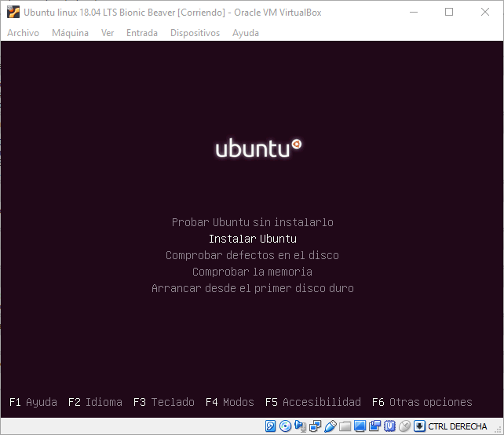Image resolution: width=504 pixels, height=435 pixels.
Task: Select Arrancar desde el primer disco duro
Action: [253, 288]
